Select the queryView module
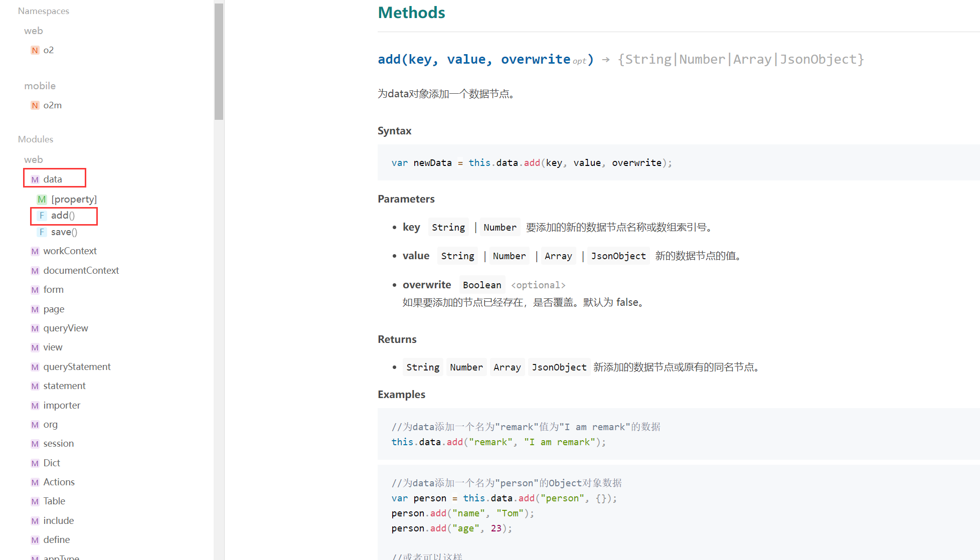Screen dimensions: 980x560 [x=65, y=328]
